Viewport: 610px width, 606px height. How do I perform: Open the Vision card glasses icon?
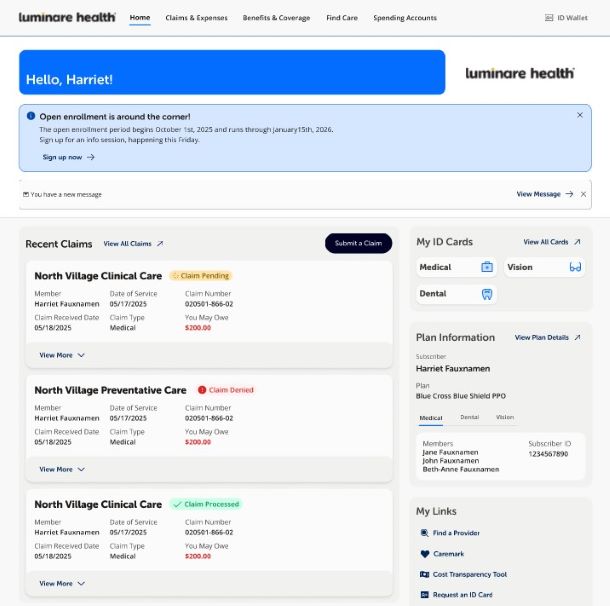[x=575, y=267]
